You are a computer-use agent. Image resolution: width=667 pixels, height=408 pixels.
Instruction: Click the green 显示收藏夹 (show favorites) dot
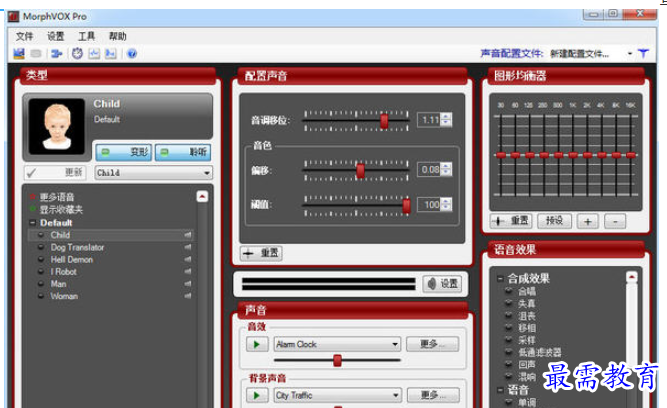pyautogui.click(x=32, y=209)
